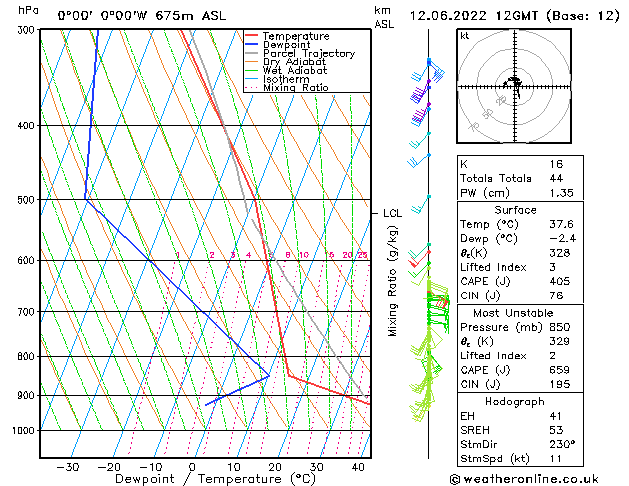Click the PW (cm) value 1.35
The image size is (629, 486).
click(x=561, y=193)
